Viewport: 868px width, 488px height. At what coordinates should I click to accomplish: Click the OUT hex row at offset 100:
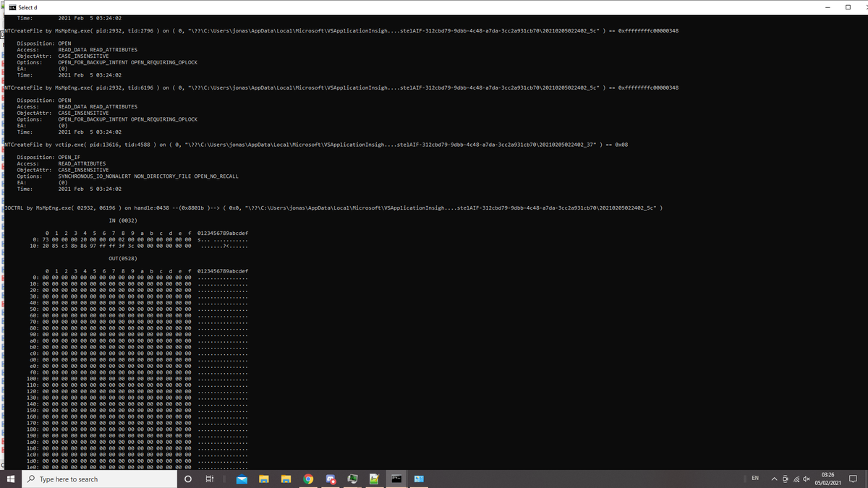137,379
